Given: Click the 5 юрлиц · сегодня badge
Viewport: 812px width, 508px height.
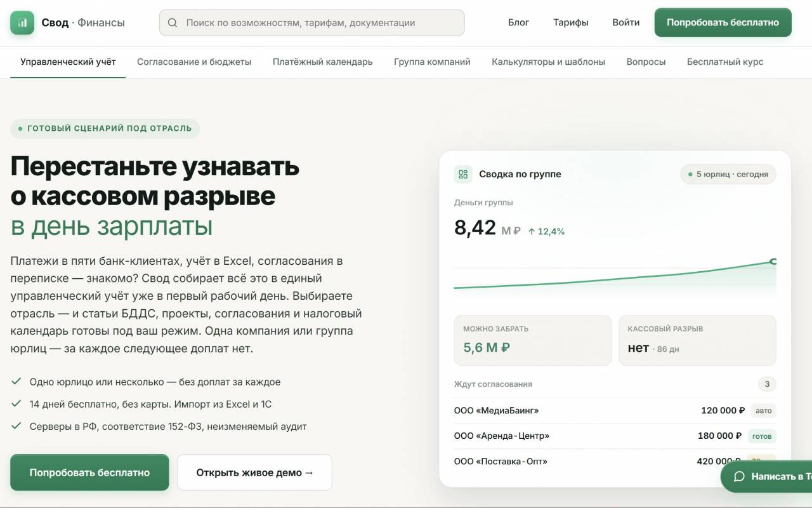Looking at the screenshot, I should tap(728, 174).
